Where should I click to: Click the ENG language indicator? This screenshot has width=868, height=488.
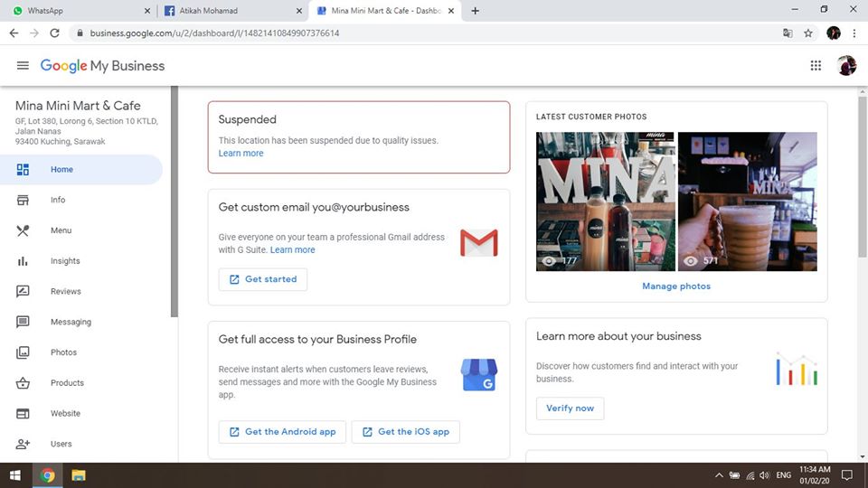coord(783,475)
